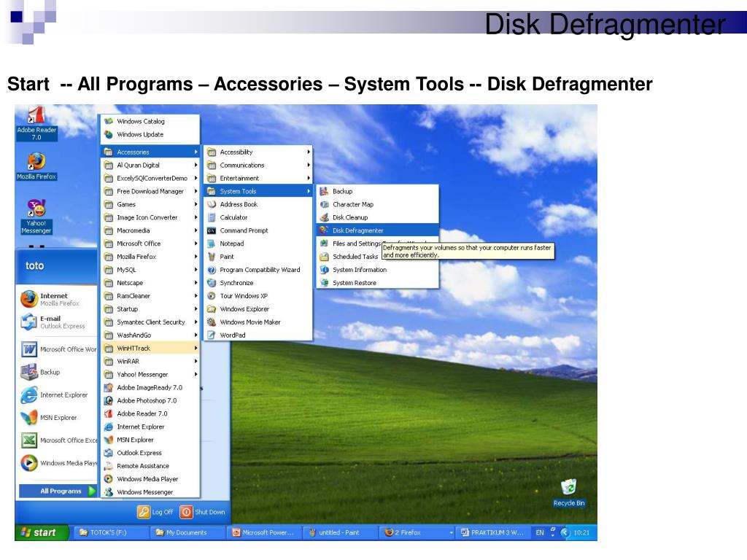Expand the Microsoft Office submenu arrow
The height and width of the screenshot is (560, 747).
196,244
